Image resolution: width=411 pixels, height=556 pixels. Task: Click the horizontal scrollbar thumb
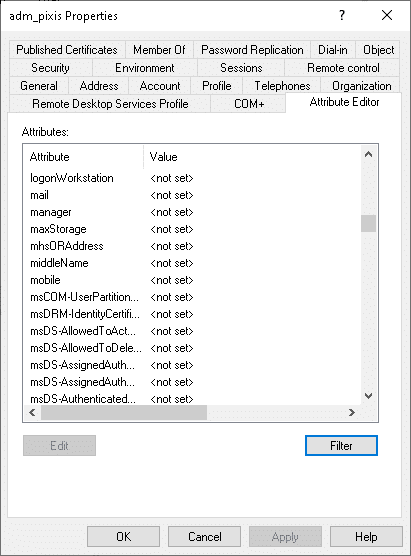(x=124, y=412)
